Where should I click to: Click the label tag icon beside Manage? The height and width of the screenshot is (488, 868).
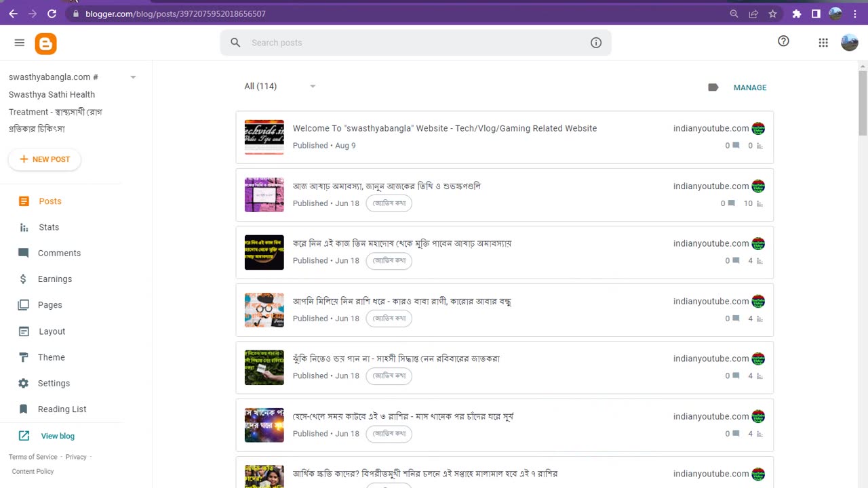tap(713, 87)
